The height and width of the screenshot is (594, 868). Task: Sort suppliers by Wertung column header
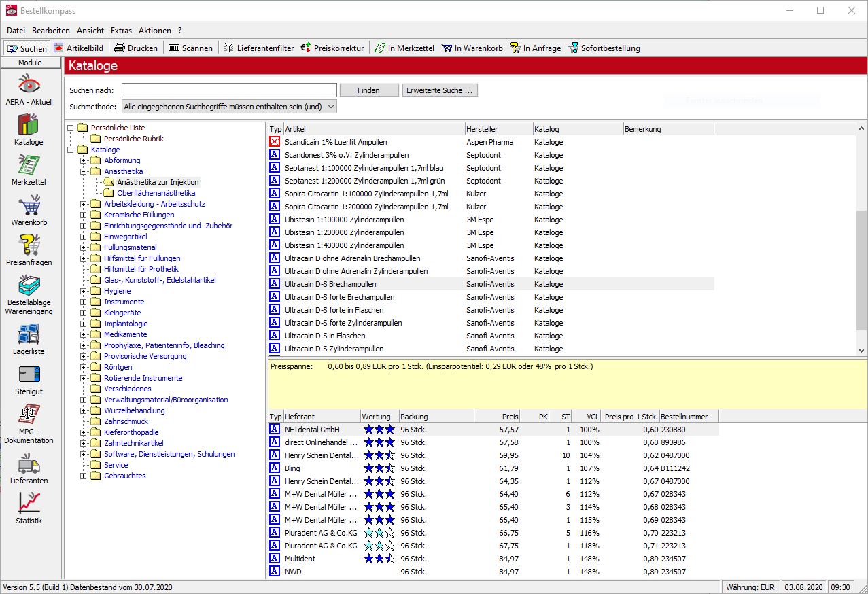point(379,417)
